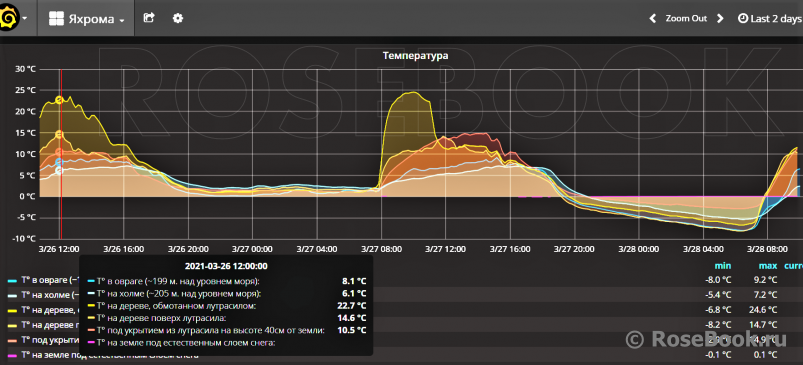Expand the dropdown arrow beside Grafana logo
This screenshot has height=365, width=803.
tap(25, 19)
